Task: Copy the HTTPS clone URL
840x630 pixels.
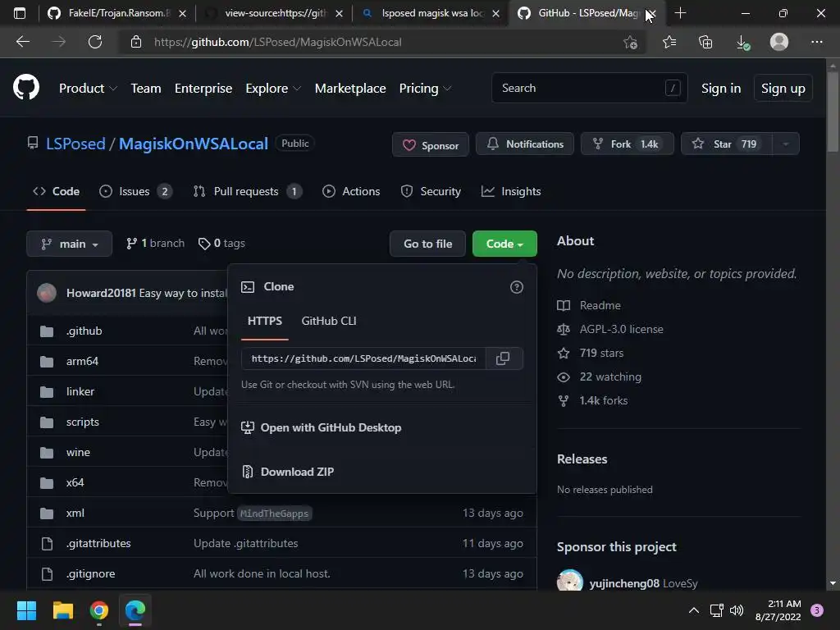Action: (x=503, y=358)
